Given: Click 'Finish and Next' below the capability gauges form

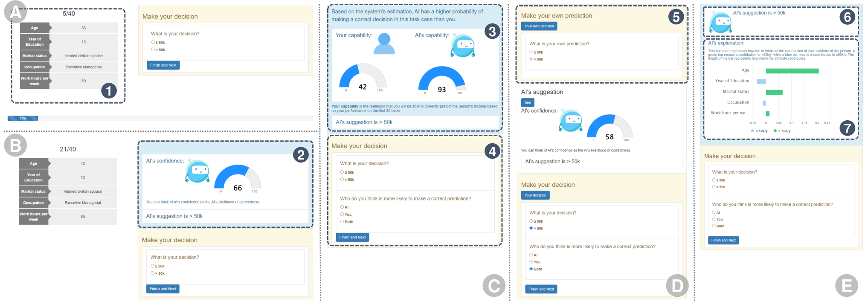Looking at the screenshot, I should (352, 237).
